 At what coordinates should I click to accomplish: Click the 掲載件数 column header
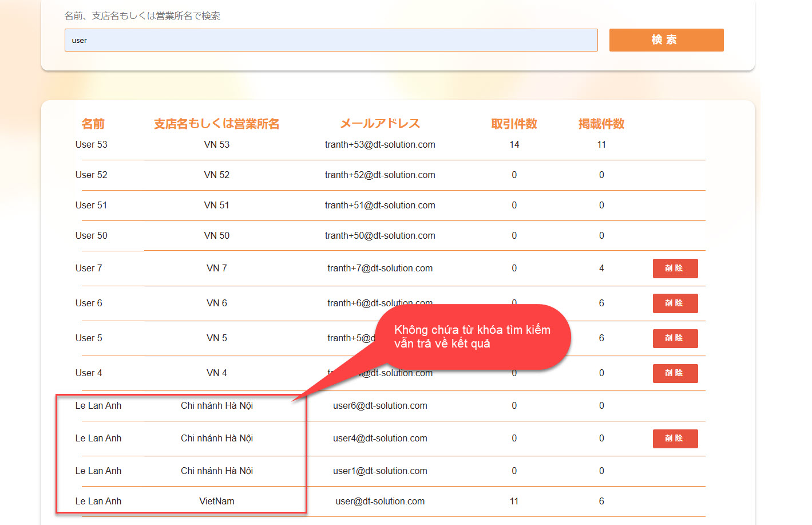[x=601, y=124]
